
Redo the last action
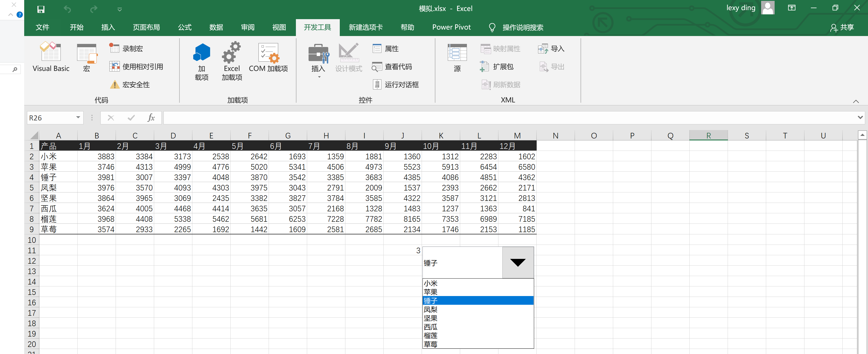coord(94,9)
